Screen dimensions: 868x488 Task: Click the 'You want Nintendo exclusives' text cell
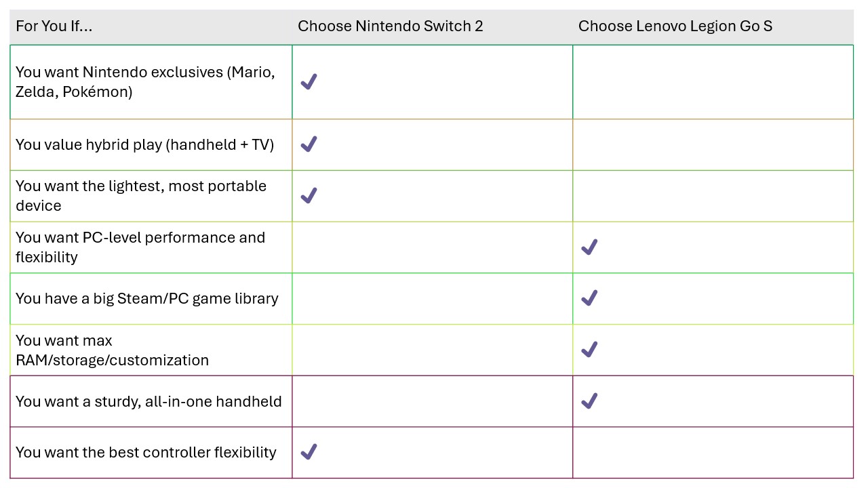[x=151, y=82]
